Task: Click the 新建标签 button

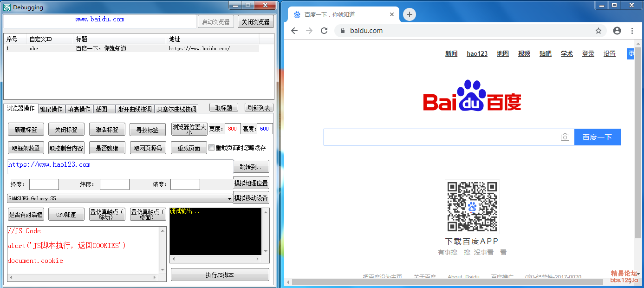Action: (x=26, y=130)
